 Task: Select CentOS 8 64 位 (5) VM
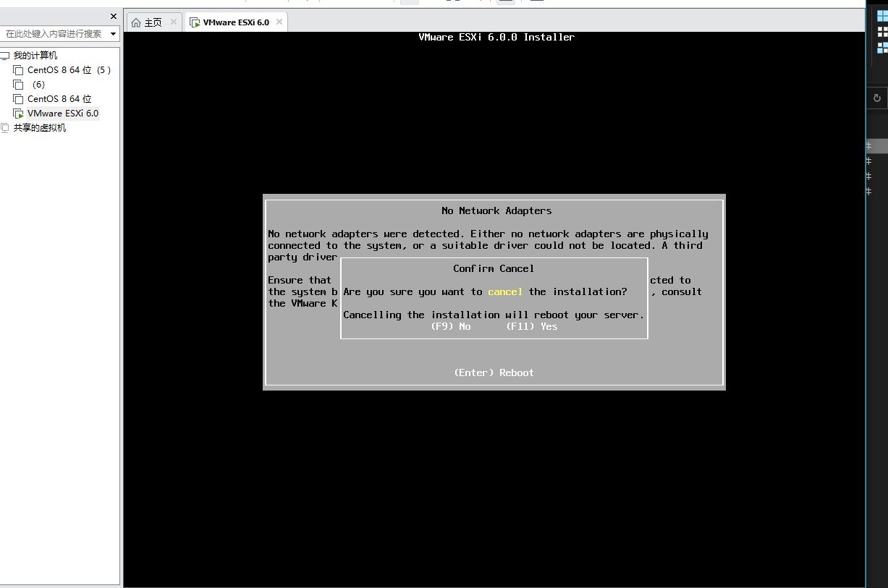point(69,70)
